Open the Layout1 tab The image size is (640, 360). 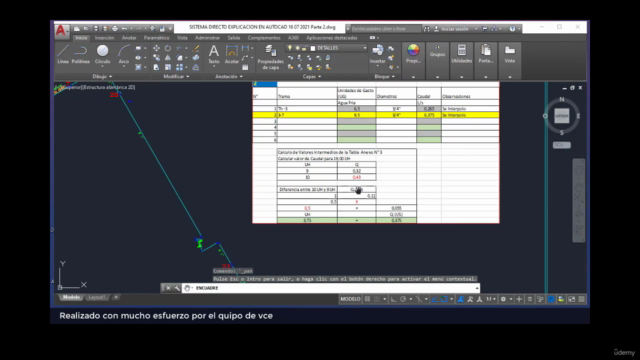coord(97,297)
